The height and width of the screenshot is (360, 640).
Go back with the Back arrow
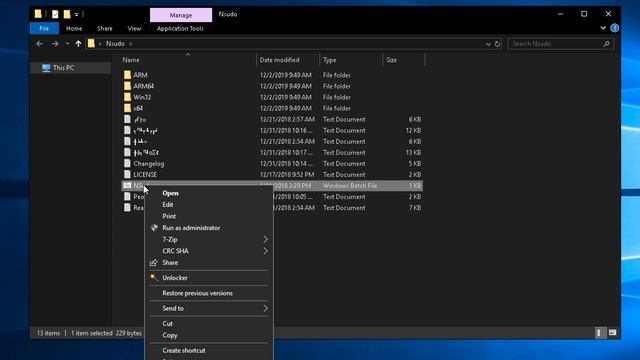pos(40,44)
